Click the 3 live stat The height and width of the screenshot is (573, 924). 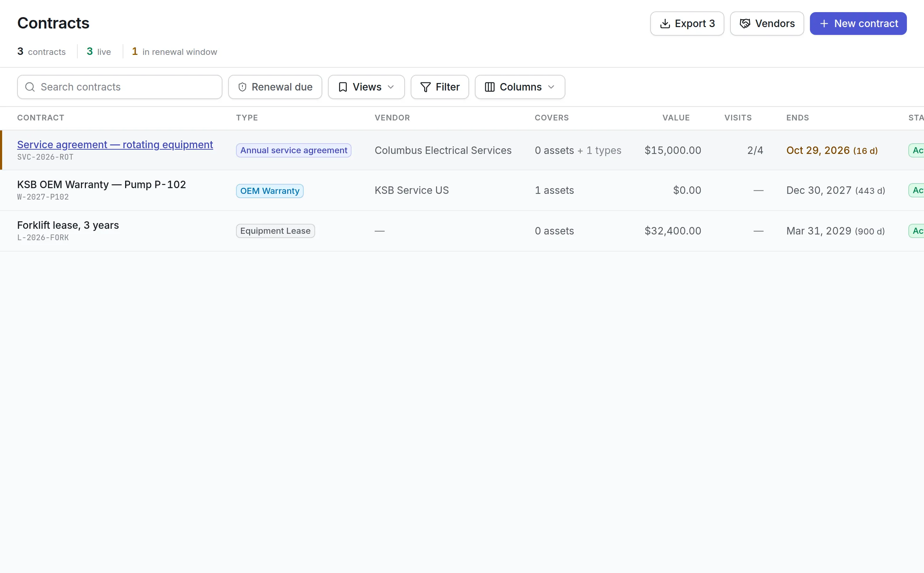[x=98, y=52]
